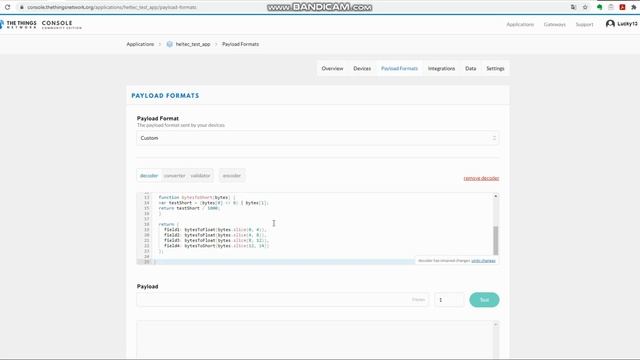Click the lock icon in the address bar
The image size is (640, 360).
(22, 7)
